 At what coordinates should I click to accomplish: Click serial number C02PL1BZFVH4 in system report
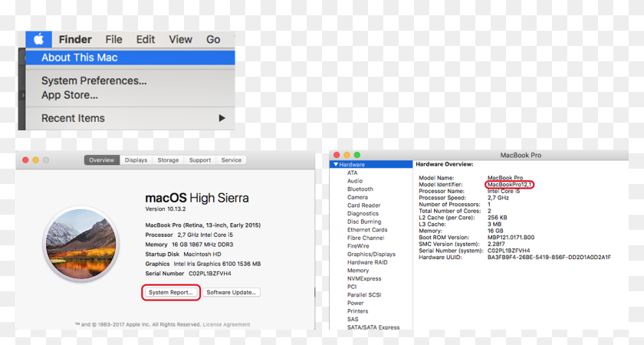pyautogui.click(x=508, y=251)
